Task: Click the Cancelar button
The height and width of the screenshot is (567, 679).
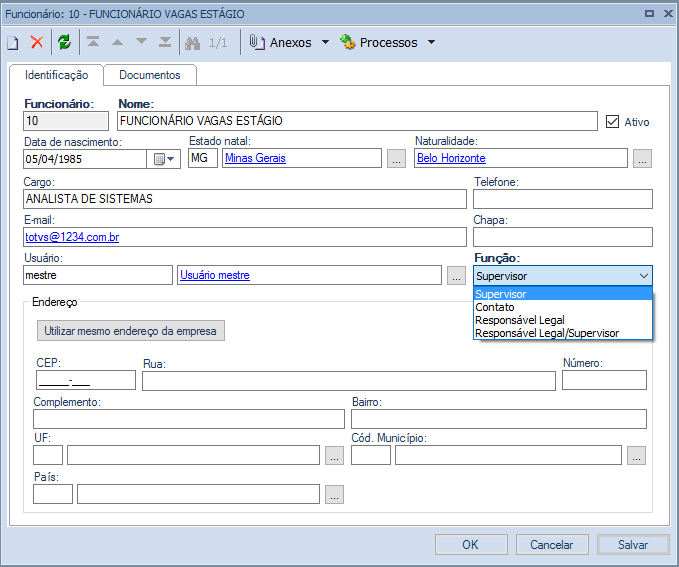Action: coord(552,544)
